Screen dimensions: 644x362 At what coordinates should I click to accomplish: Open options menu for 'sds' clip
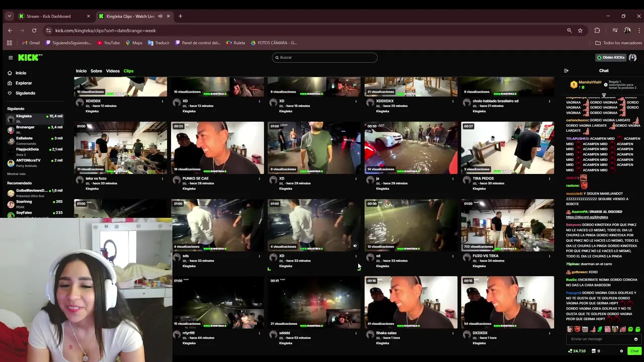260,256
